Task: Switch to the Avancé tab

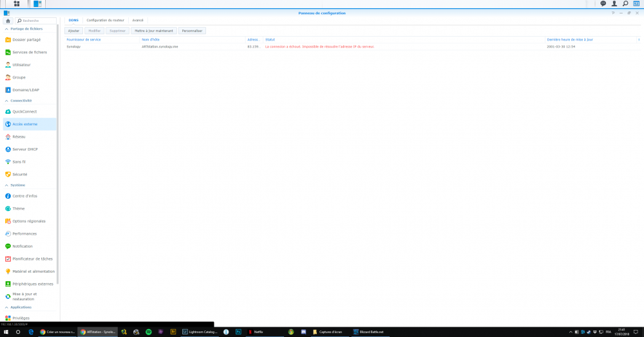Action: click(138, 20)
